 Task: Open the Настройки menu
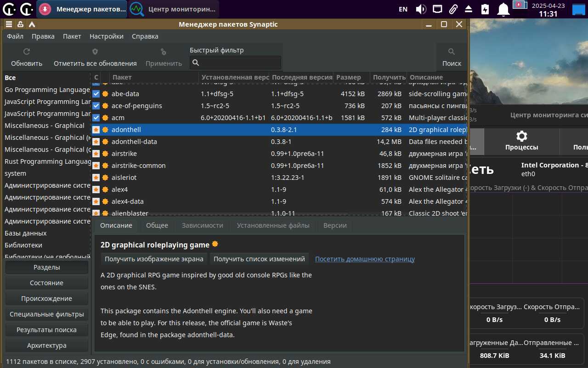(x=106, y=36)
